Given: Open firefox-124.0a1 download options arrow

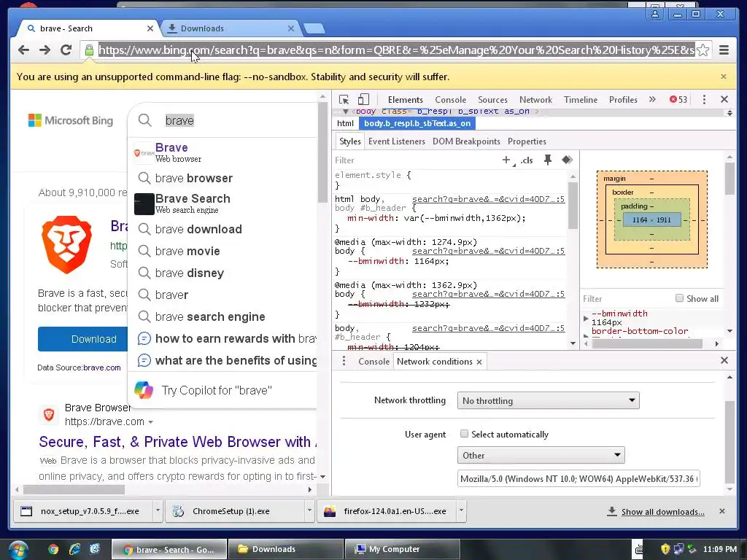Looking at the screenshot, I should [461, 510].
